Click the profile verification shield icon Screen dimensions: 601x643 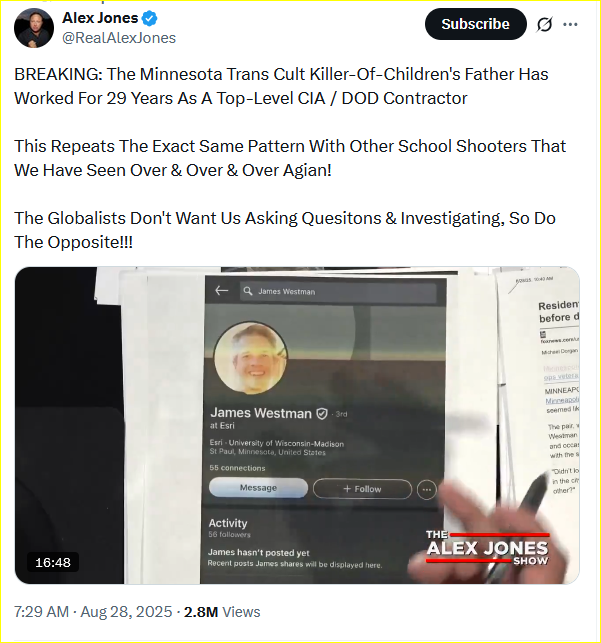point(322,414)
